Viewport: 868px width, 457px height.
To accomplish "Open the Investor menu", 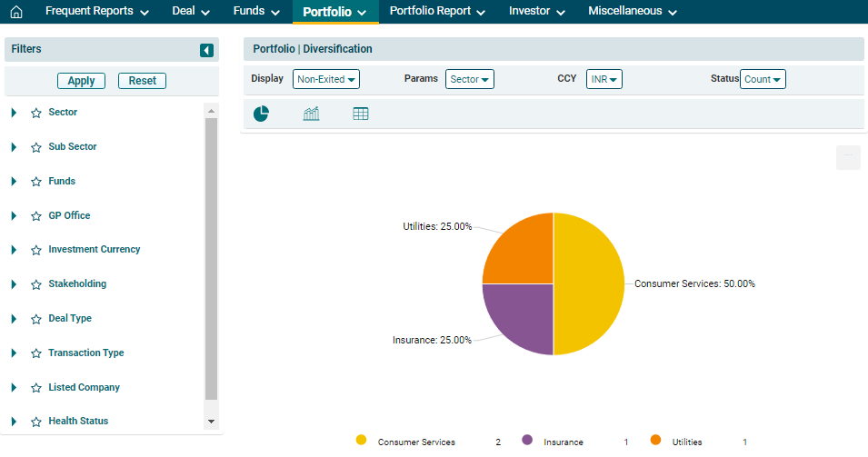I will pos(536,12).
